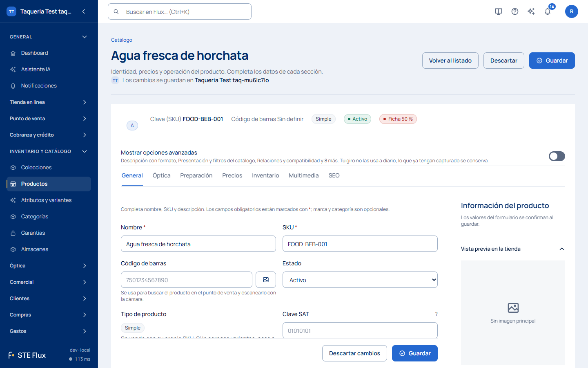Image resolution: width=588 pixels, height=368 pixels.
Task: Open Asistente IA in sidebar
Action: click(49, 70)
